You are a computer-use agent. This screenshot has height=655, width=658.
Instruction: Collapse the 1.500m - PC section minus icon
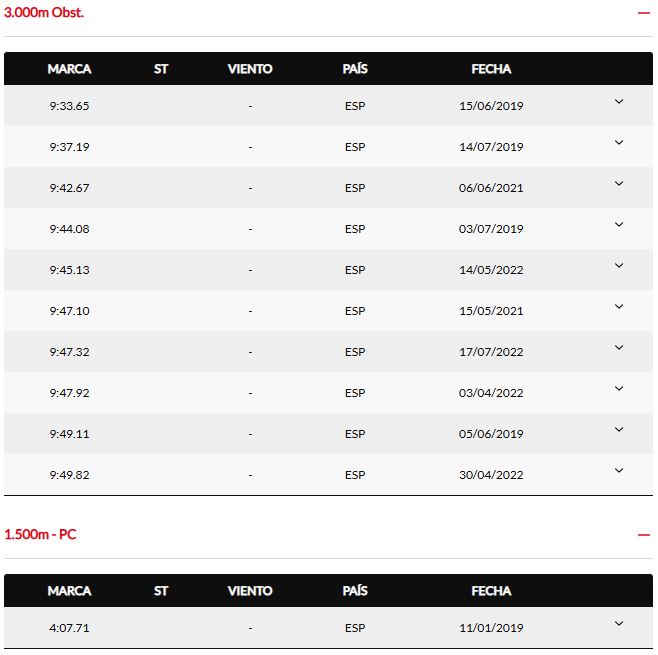tap(644, 535)
